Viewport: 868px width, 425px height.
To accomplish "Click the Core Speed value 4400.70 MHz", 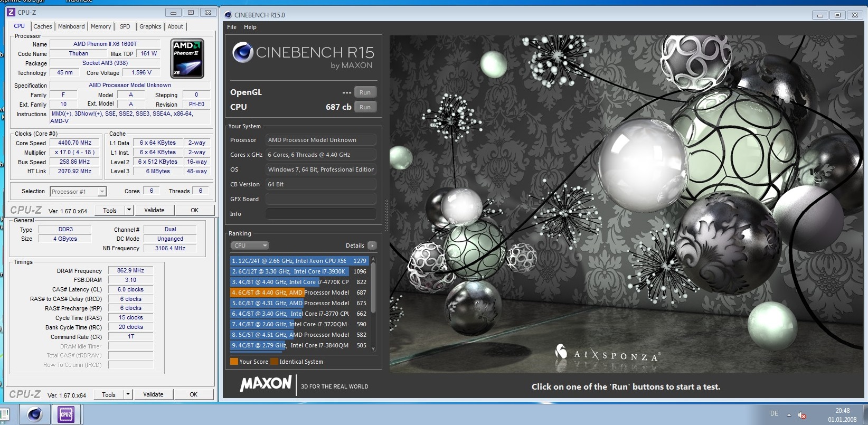I will (74, 143).
